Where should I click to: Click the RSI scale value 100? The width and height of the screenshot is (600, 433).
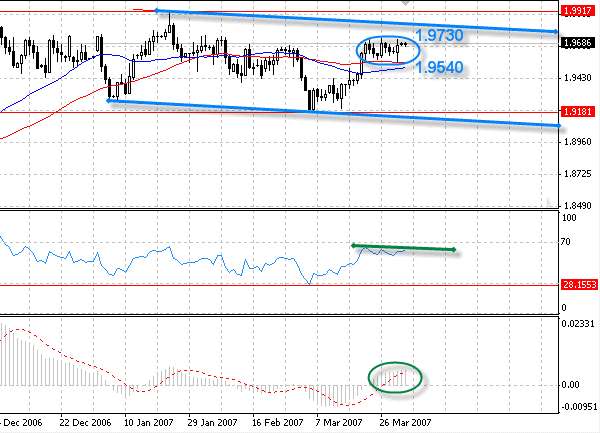[x=569, y=218]
